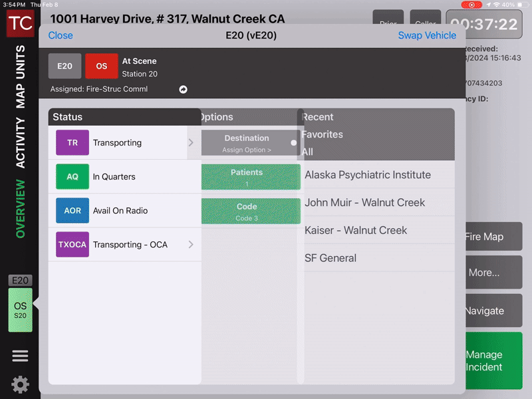
Task: Open the ACTIVITY sidebar tab
Action: click(x=20, y=142)
